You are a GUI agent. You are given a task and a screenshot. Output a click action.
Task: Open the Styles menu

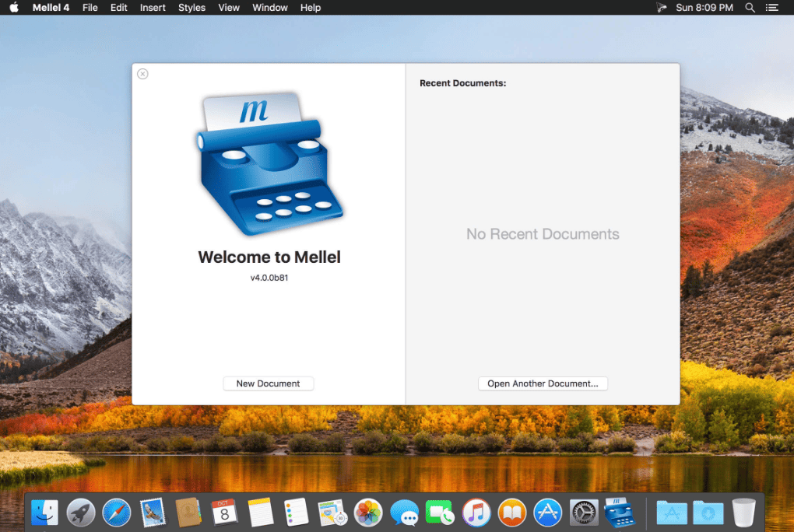pos(191,8)
